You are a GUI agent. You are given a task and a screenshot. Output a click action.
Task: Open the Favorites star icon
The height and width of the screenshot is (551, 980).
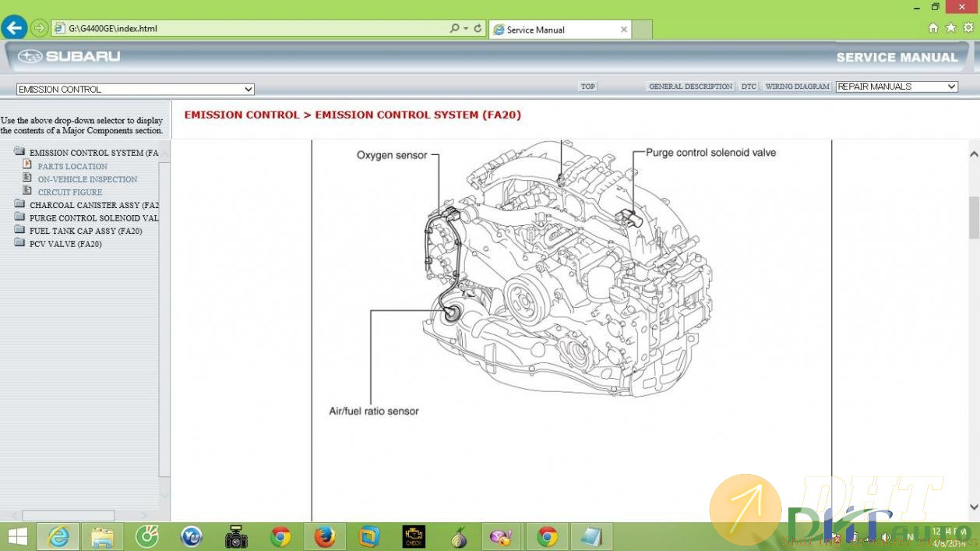pyautogui.click(x=950, y=28)
